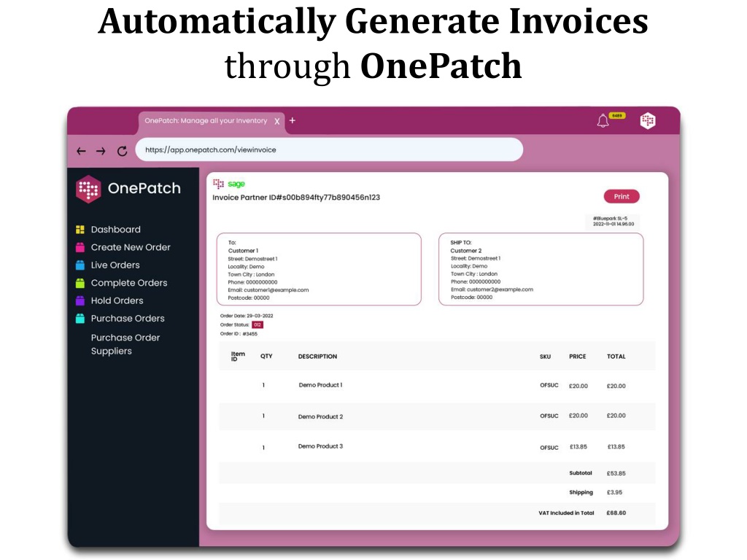This screenshot has width=747, height=560.
Task: Close the OnePatch browser tab
Action: [x=276, y=122]
